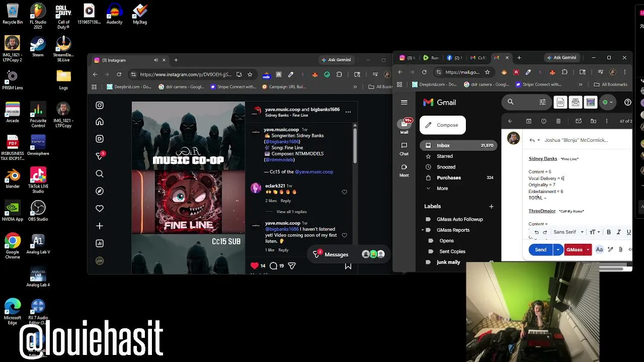Image resolution: width=644 pixels, height=362 pixels.
Task: Open Instagram Reels icon in sidebar
Action: [100, 139]
